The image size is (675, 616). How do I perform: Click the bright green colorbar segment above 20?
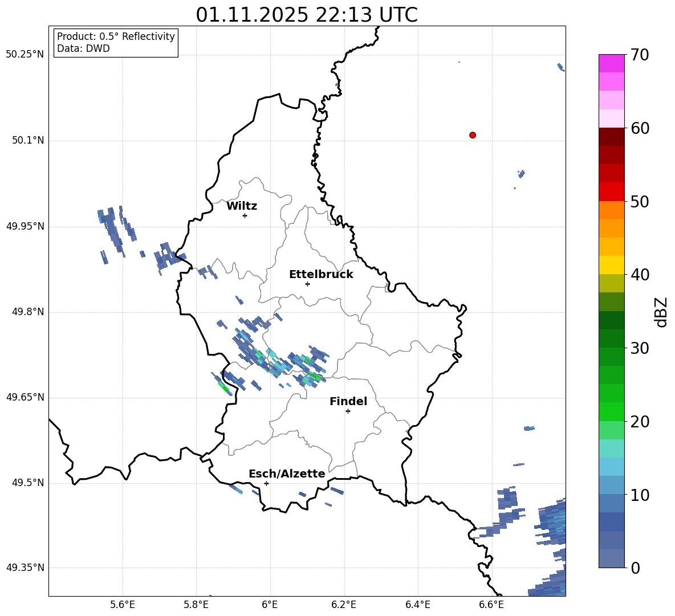click(611, 411)
